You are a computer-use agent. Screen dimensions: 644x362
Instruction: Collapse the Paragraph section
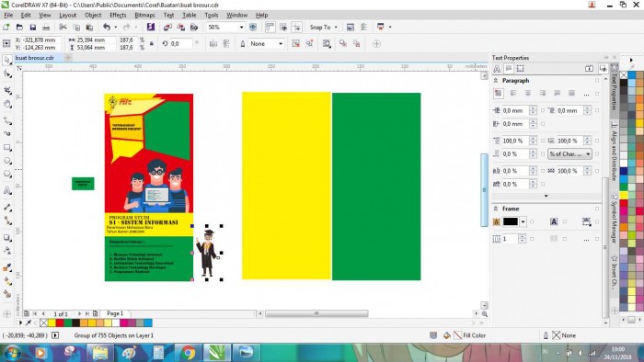pos(496,81)
